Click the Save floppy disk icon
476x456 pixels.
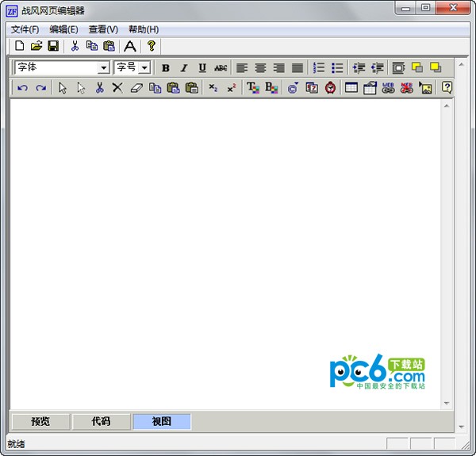tap(53, 46)
